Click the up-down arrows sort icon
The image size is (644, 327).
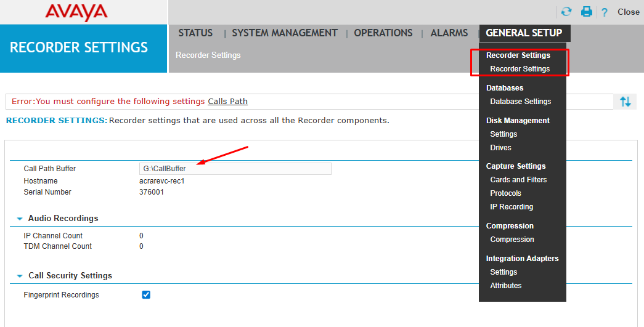click(625, 102)
